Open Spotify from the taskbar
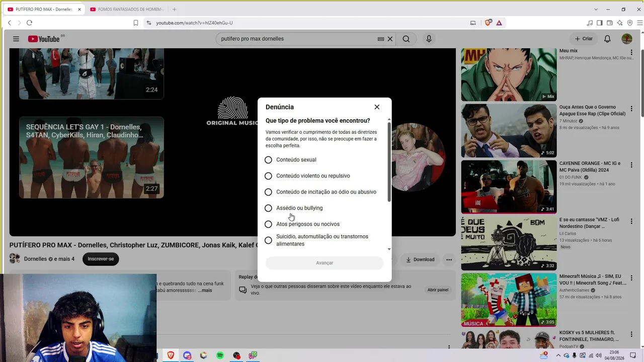Screen dimensions: 644x362 click(220, 355)
